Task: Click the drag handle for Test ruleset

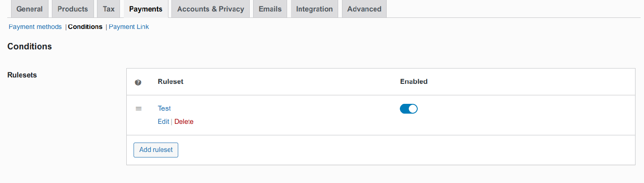Action: coord(138,109)
